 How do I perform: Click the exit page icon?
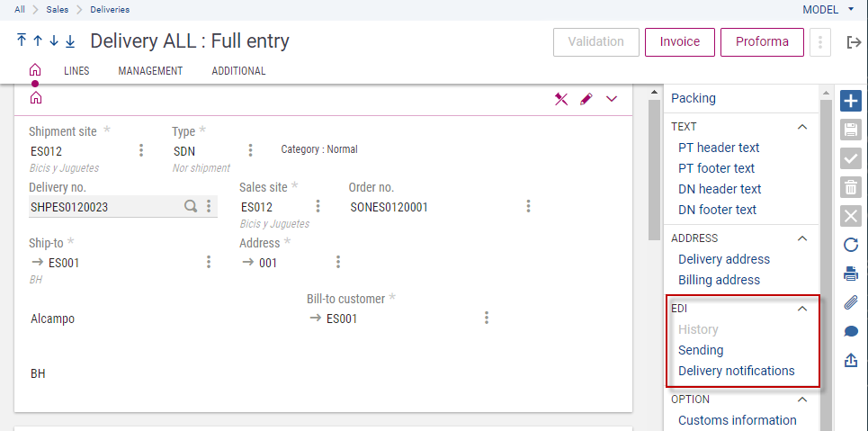point(854,42)
